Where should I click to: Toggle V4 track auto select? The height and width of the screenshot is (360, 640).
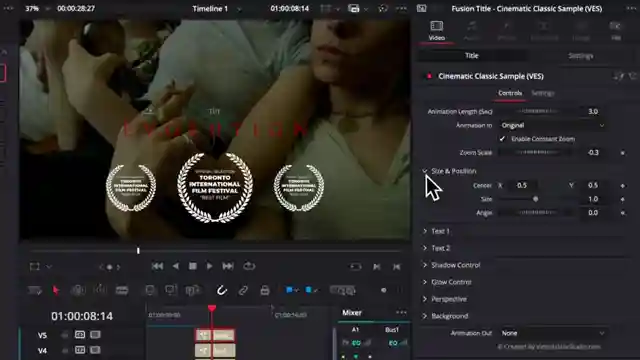click(x=80, y=350)
